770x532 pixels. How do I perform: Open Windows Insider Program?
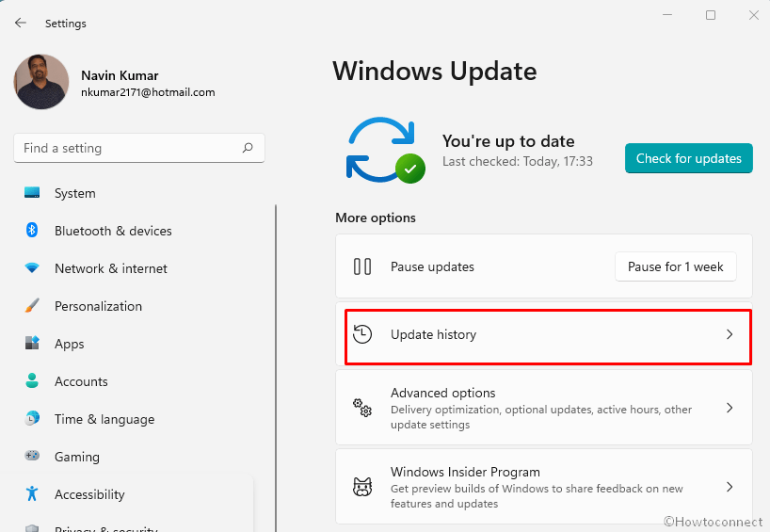(x=544, y=487)
